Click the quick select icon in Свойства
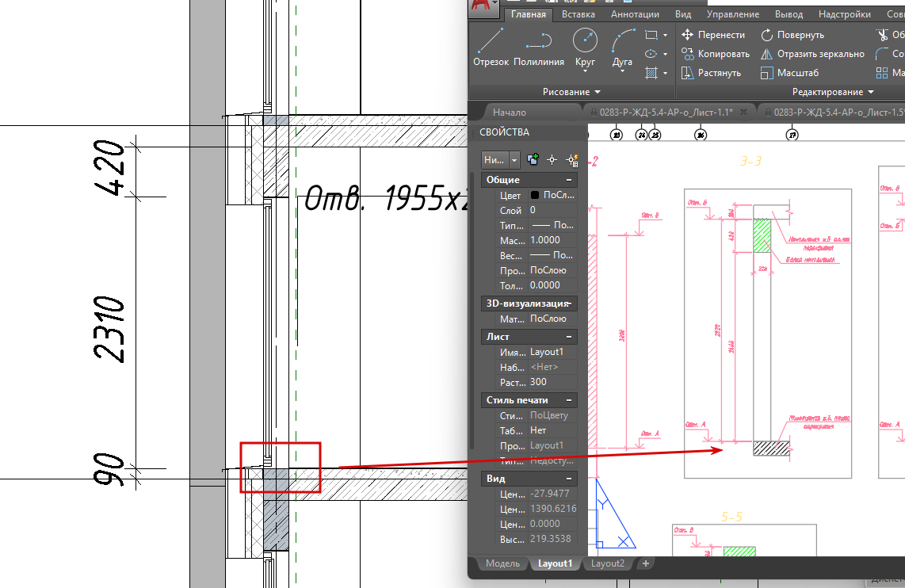 [x=572, y=160]
